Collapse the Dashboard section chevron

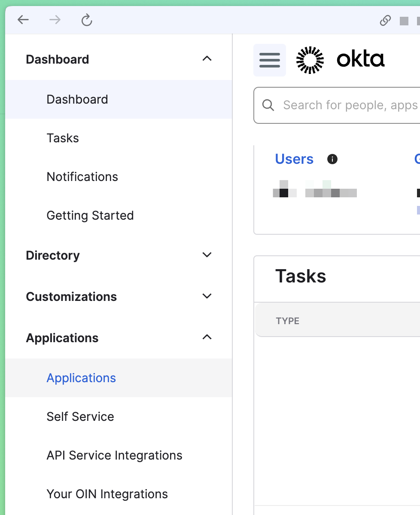(207, 59)
